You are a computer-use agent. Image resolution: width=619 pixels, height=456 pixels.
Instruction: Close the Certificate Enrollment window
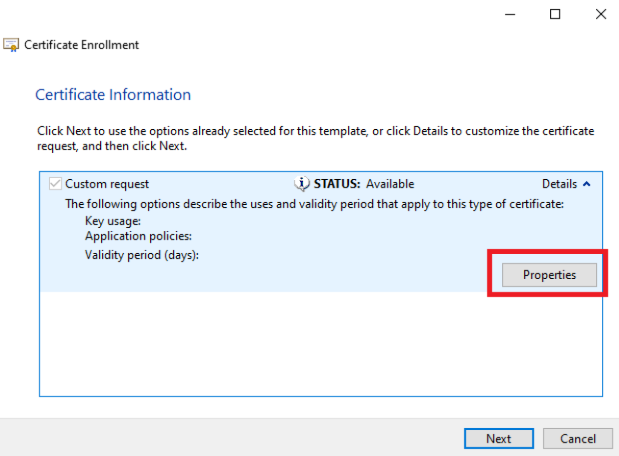pyautogui.click(x=601, y=15)
